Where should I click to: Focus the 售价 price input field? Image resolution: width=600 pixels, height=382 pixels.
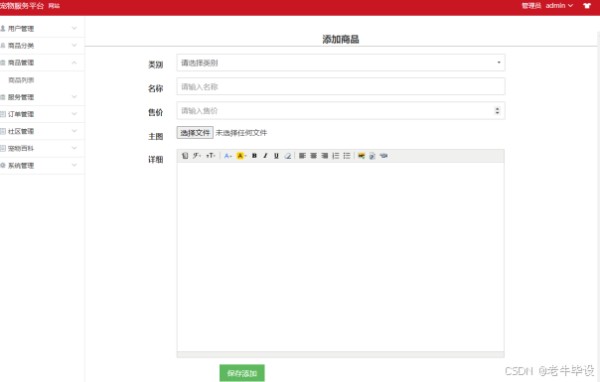click(341, 111)
